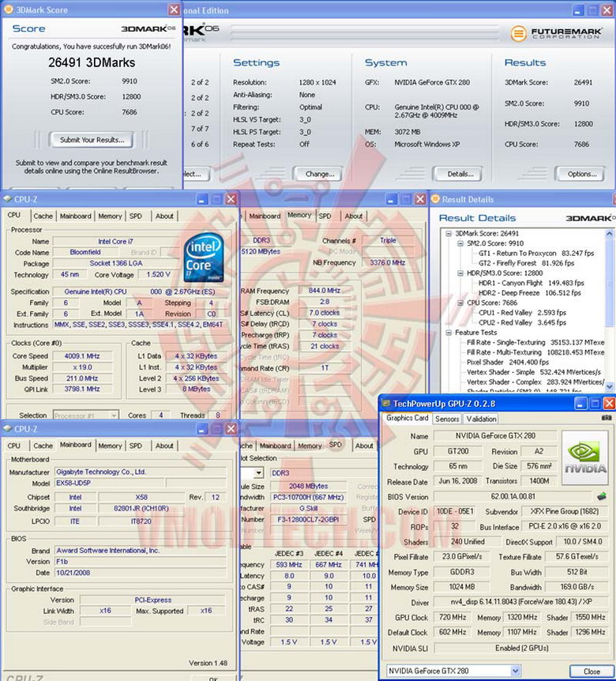Click the NVIDIA logo in GPU-Z
Viewport: 616px width, 681px height.
pos(585,457)
